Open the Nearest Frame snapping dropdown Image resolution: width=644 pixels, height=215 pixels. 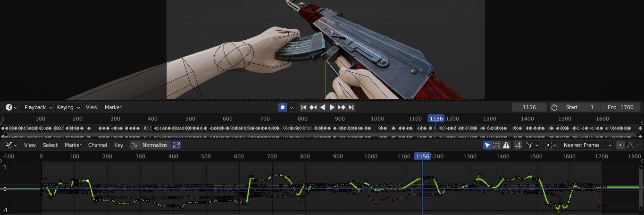tap(587, 145)
